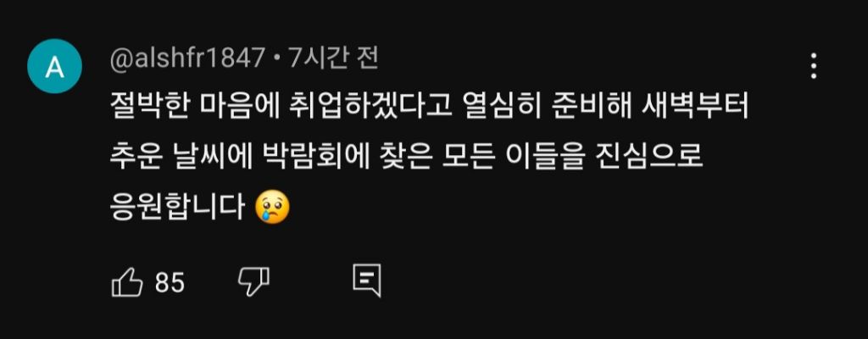Open the reply icon beside thumbs-down
The image size is (868, 339).
(x=367, y=281)
